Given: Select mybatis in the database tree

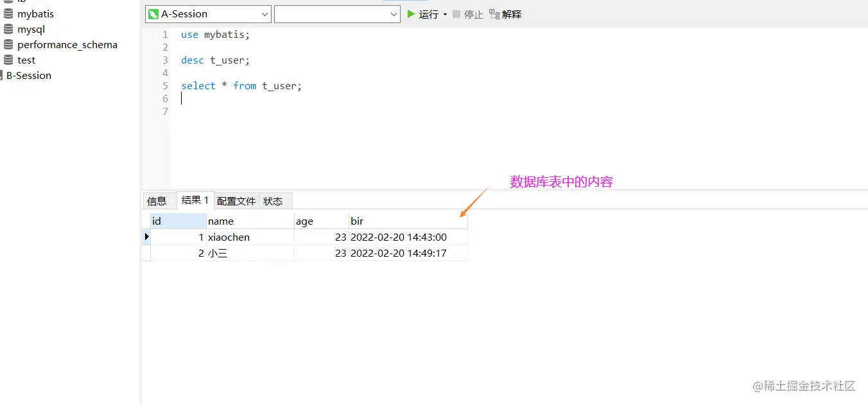Looking at the screenshot, I should click(x=35, y=13).
